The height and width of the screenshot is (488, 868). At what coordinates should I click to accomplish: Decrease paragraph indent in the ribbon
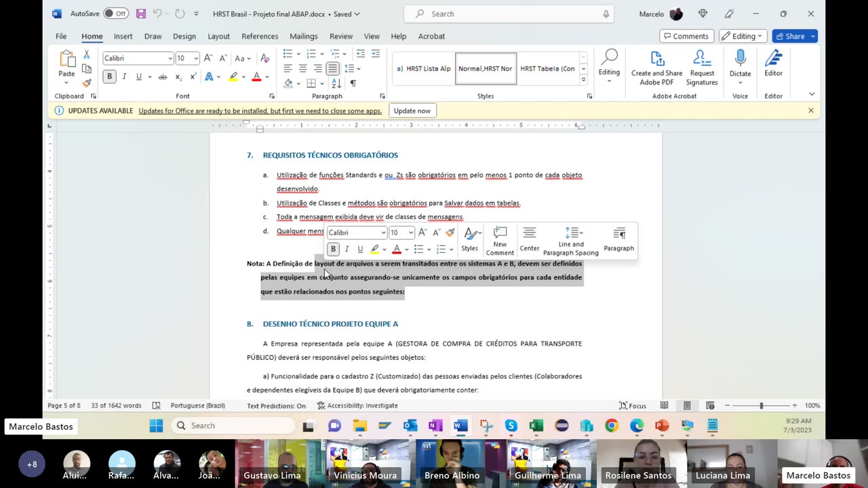pyautogui.click(x=361, y=54)
